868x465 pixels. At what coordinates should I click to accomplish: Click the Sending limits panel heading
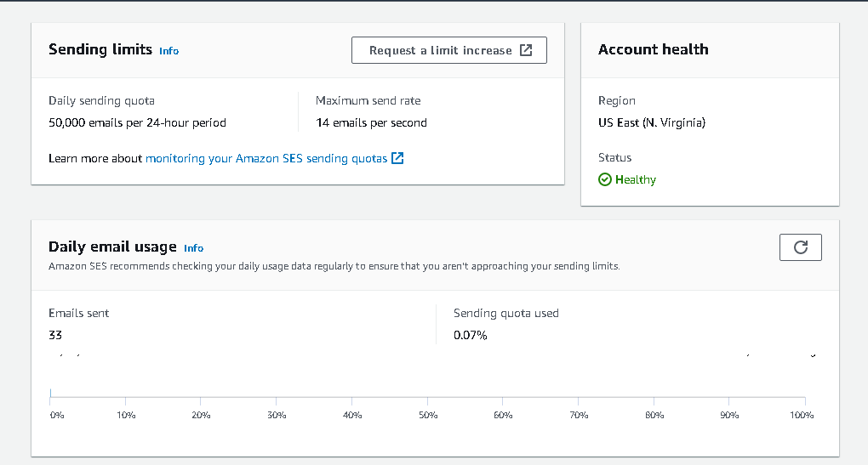coord(100,49)
